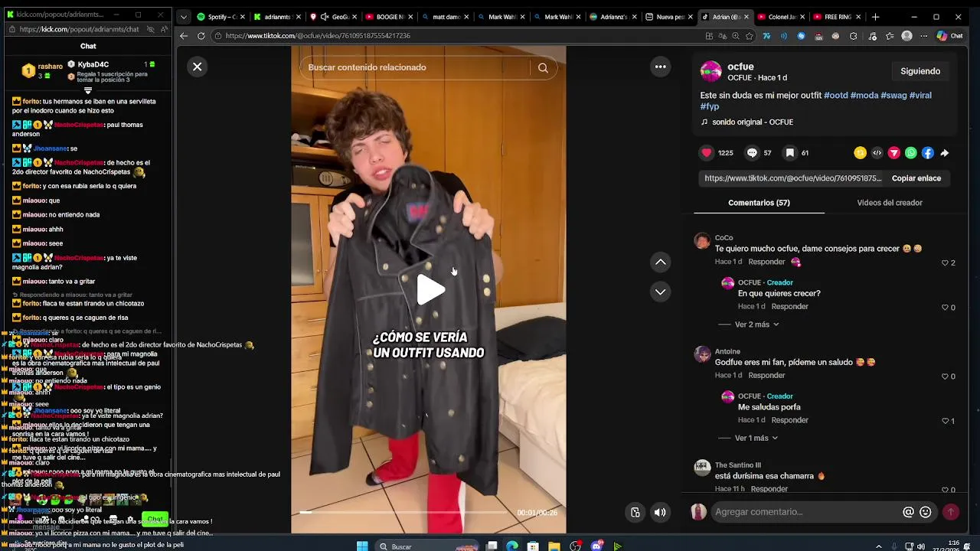Like 'Me saludas porfa' reply heart

(x=945, y=421)
